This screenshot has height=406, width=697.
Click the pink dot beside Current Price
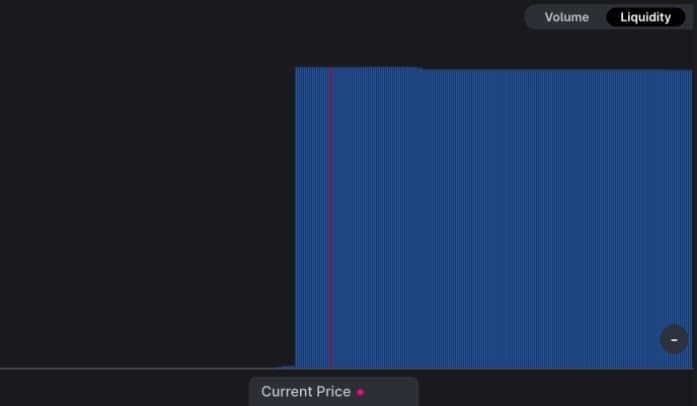[x=360, y=392]
